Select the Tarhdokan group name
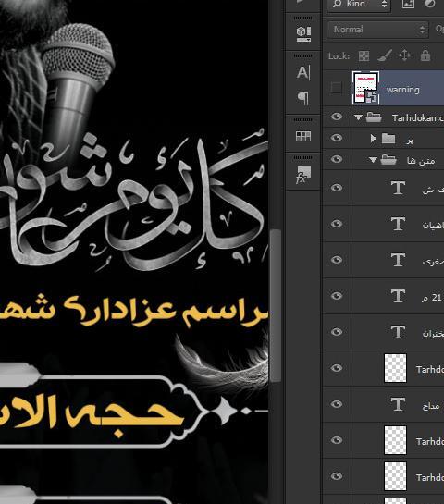 tap(417, 118)
